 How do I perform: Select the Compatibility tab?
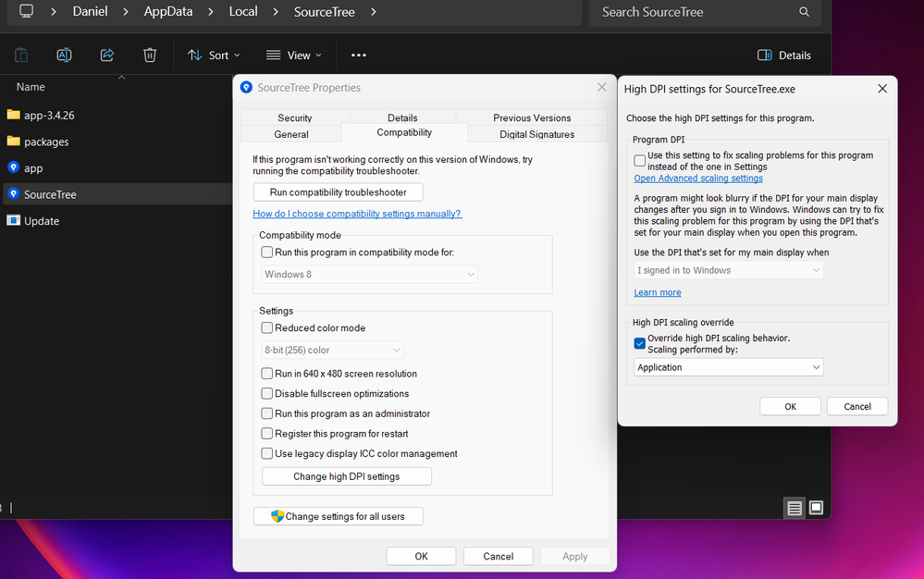click(x=404, y=132)
